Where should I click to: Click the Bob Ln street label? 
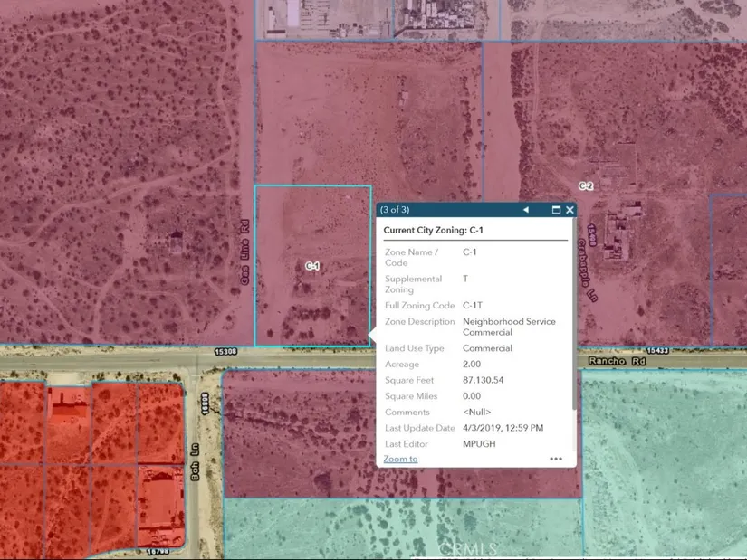(x=196, y=472)
